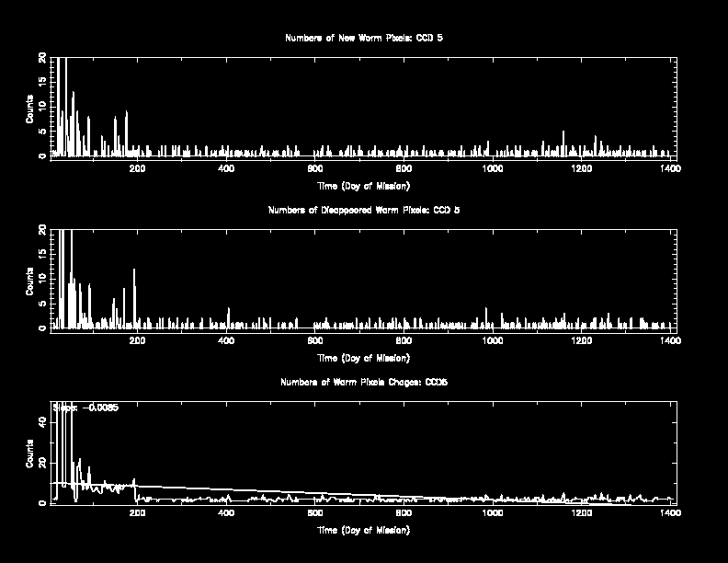Click the 200 x-axis tick label on top plot
The height and width of the screenshot is (563, 728).
(138, 169)
